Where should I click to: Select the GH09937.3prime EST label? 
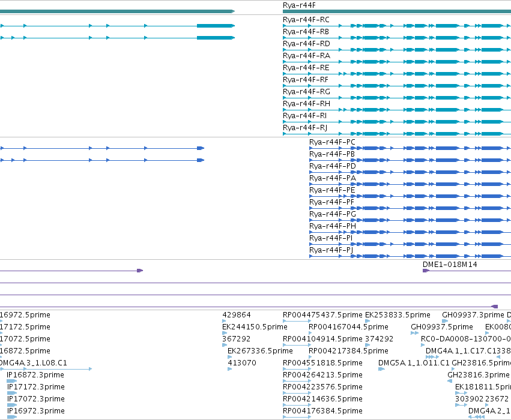click(473, 315)
